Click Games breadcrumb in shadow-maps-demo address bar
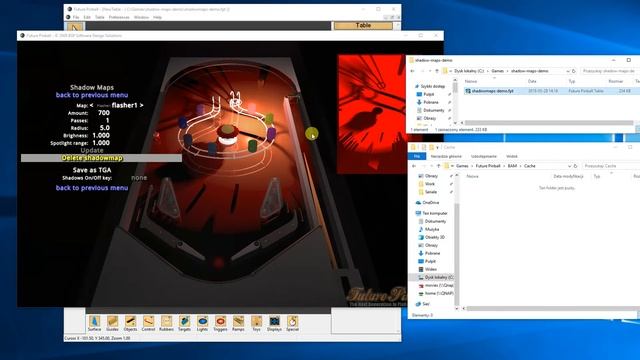Image resolution: width=640 pixels, height=360 pixels. pyautogui.click(x=497, y=71)
